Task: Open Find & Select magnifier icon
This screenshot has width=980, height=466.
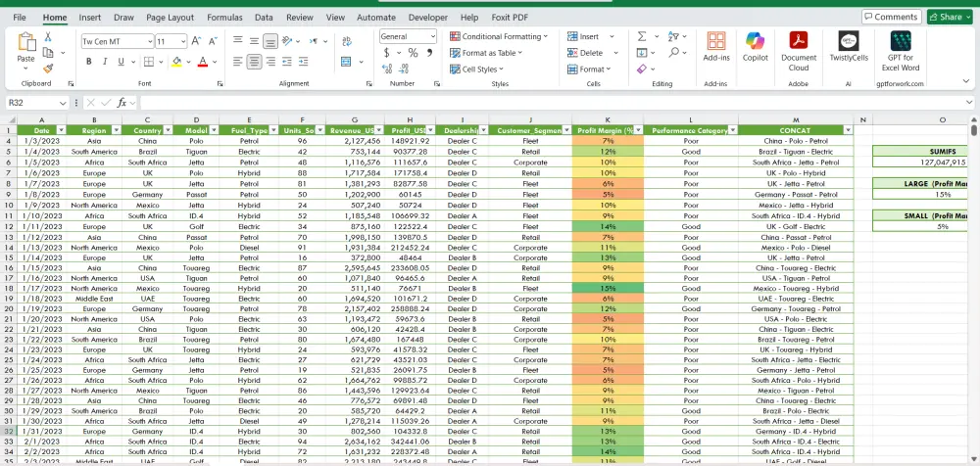Action: (x=673, y=53)
